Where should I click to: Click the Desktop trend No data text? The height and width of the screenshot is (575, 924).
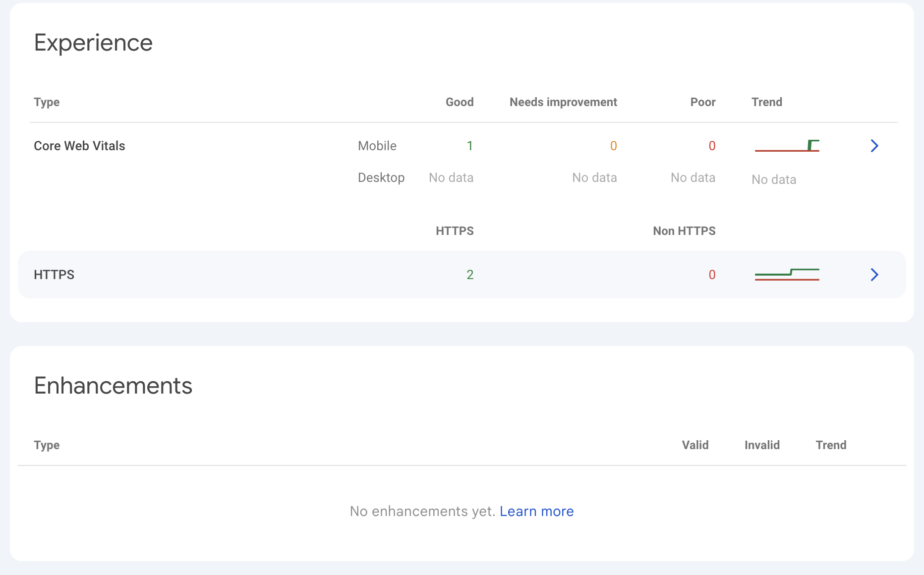pos(774,179)
